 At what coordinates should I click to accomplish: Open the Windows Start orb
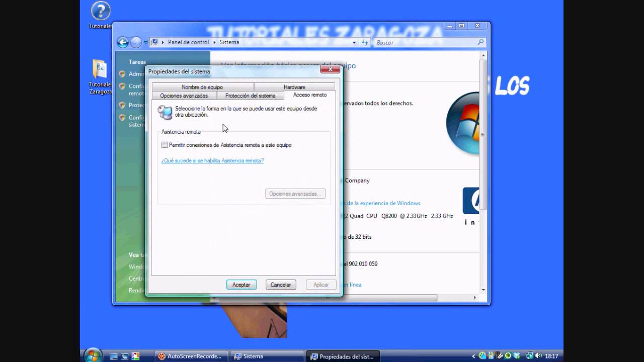(x=93, y=356)
